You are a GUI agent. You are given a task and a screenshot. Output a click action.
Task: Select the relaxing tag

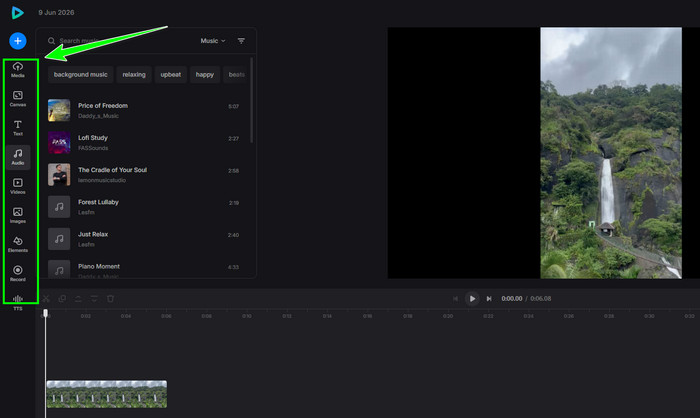tap(134, 75)
